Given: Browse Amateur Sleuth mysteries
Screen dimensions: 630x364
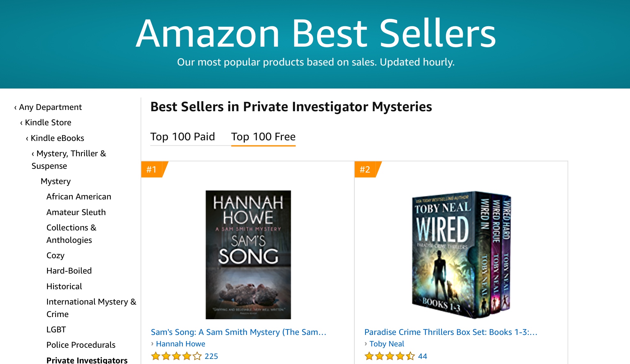Looking at the screenshot, I should click(x=76, y=212).
